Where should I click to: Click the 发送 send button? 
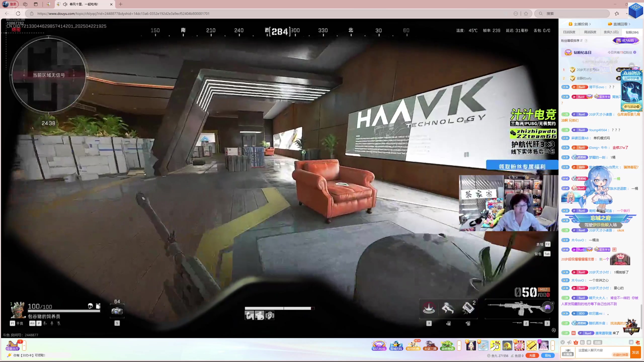coord(636,352)
